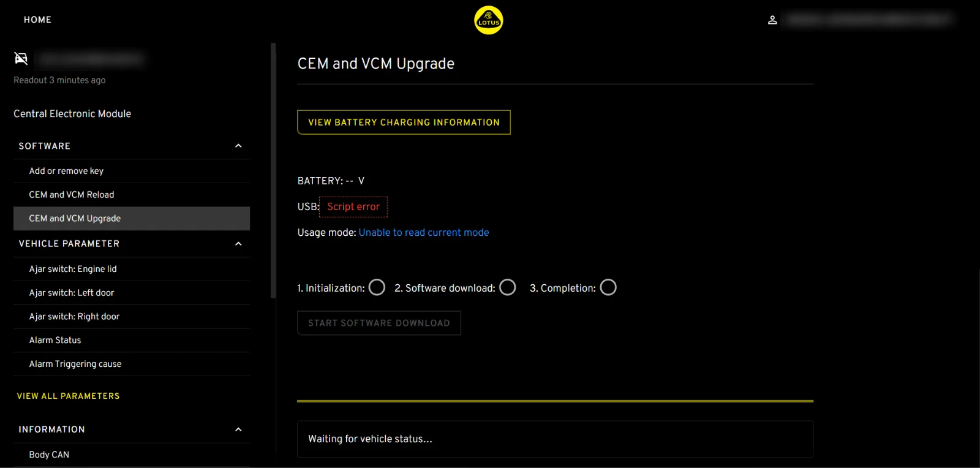Select the Software download step circle
The image size is (980, 468).
coord(508,287)
